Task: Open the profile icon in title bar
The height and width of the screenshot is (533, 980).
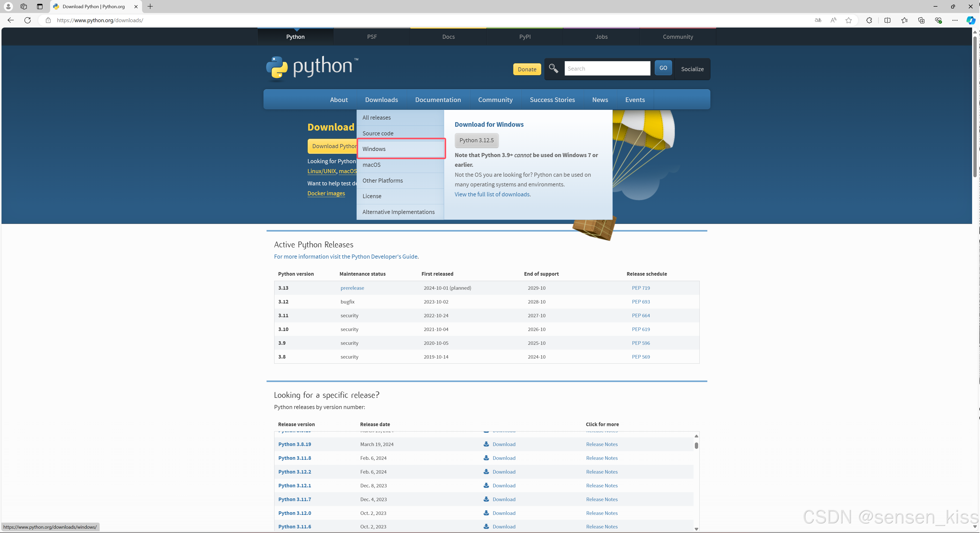Action: pyautogui.click(x=8, y=6)
